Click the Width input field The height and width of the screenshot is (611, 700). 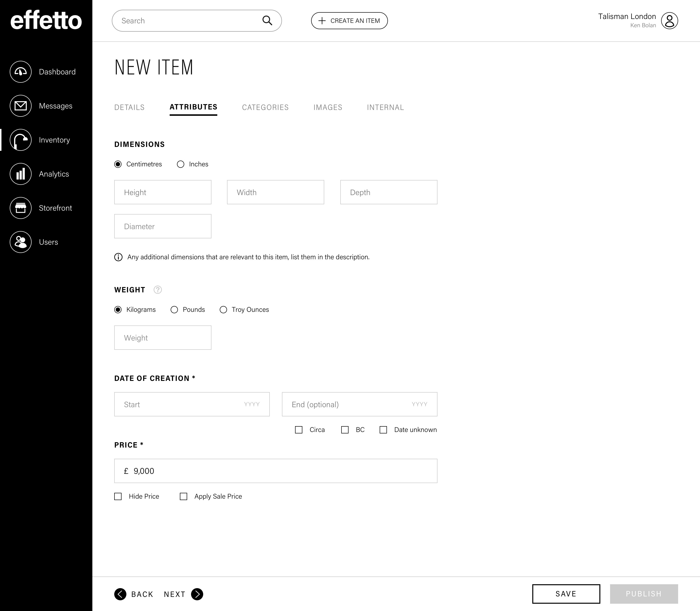[x=276, y=192]
